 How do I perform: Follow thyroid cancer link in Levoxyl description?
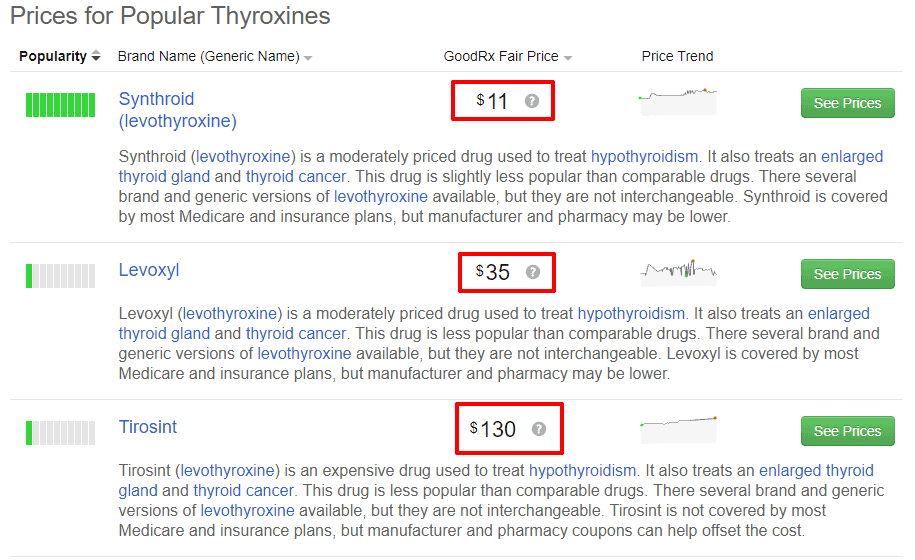tap(296, 334)
